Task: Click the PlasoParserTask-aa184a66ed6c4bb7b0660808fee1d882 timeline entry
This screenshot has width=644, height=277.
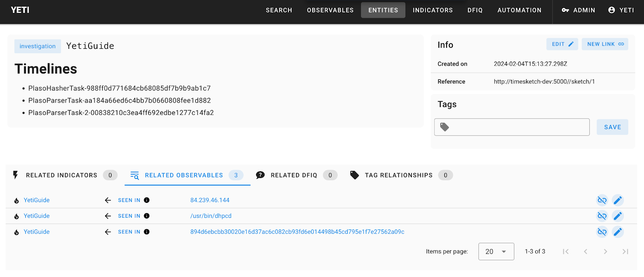Action: (120, 100)
